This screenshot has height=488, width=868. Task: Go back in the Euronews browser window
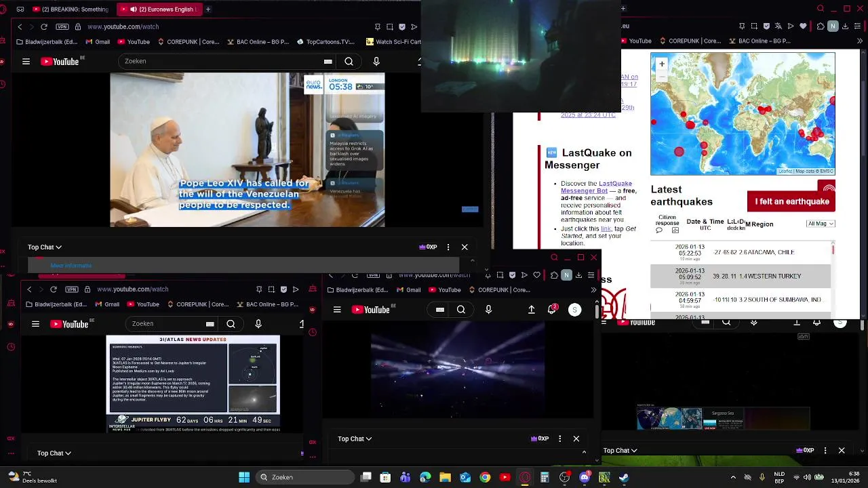(x=20, y=26)
